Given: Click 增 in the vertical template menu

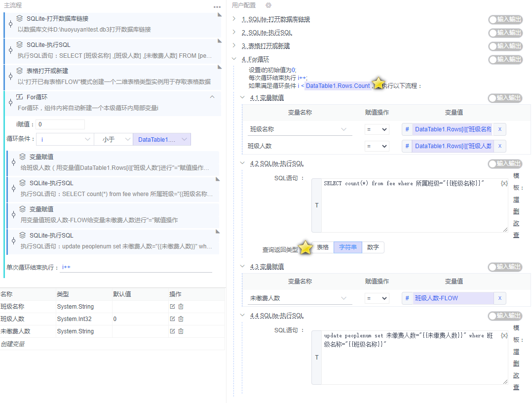Looking at the screenshot, I should point(515,199).
